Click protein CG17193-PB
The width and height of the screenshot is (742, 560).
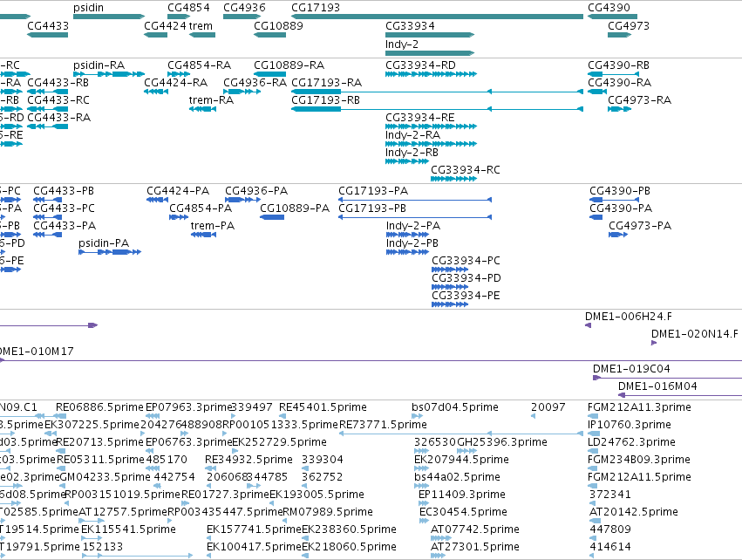(x=415, y=217)
